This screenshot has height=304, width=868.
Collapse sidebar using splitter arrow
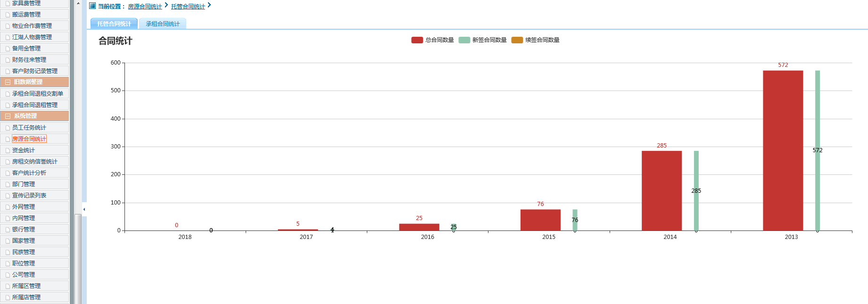(x=84, y=209)
